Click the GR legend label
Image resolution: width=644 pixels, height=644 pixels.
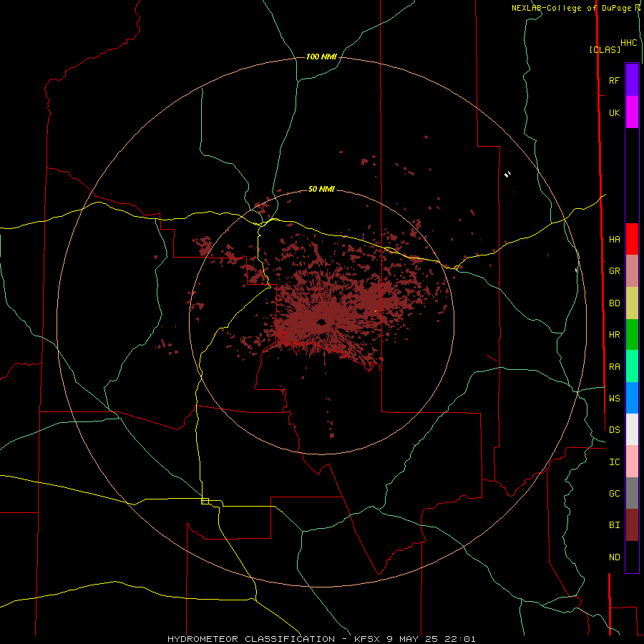click(x=614, y=271)
